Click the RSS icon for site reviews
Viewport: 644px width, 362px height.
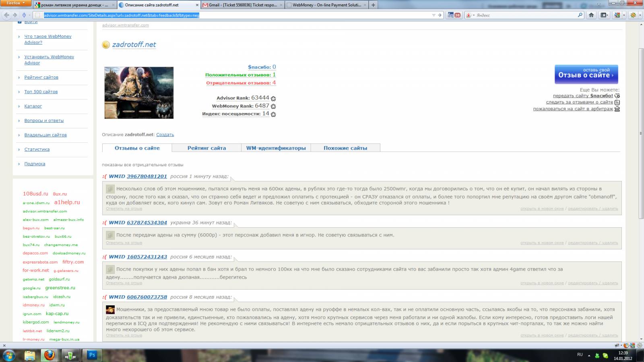(617, 102)
